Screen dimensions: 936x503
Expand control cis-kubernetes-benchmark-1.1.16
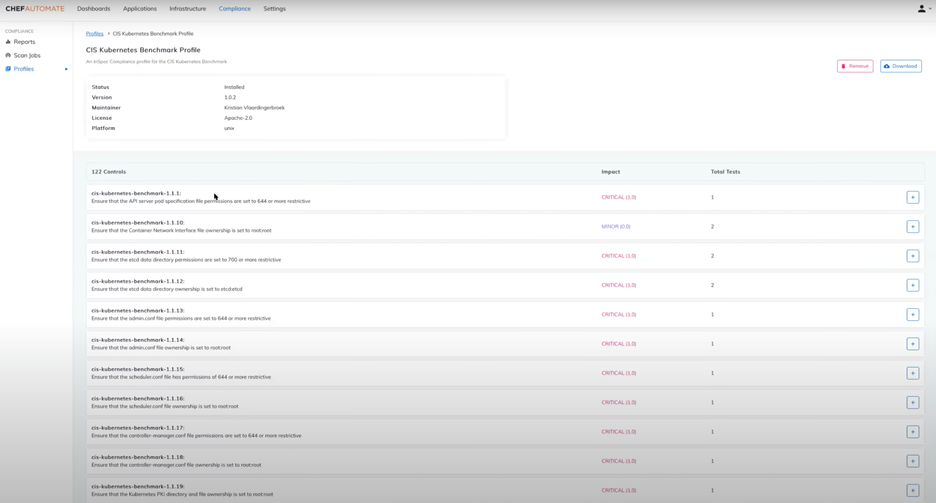click(x=913, y=402)
